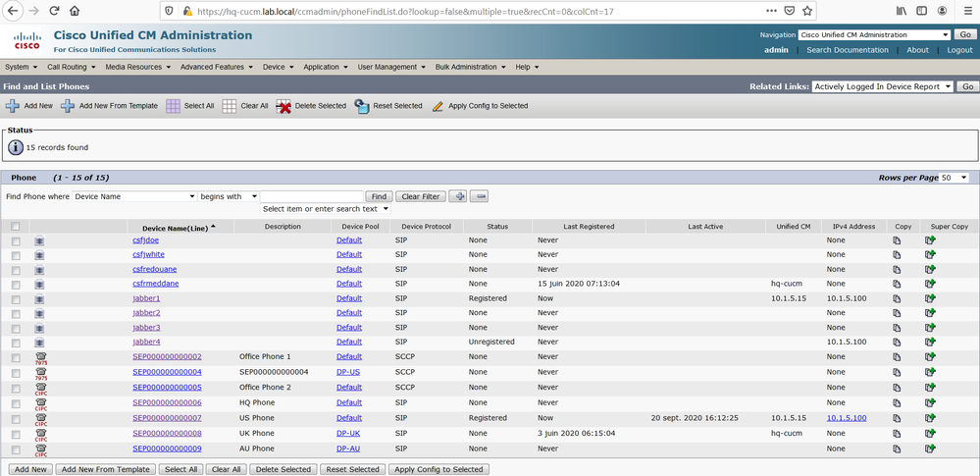Click Copy icon for SEP000000000009

tap(897, 449)
